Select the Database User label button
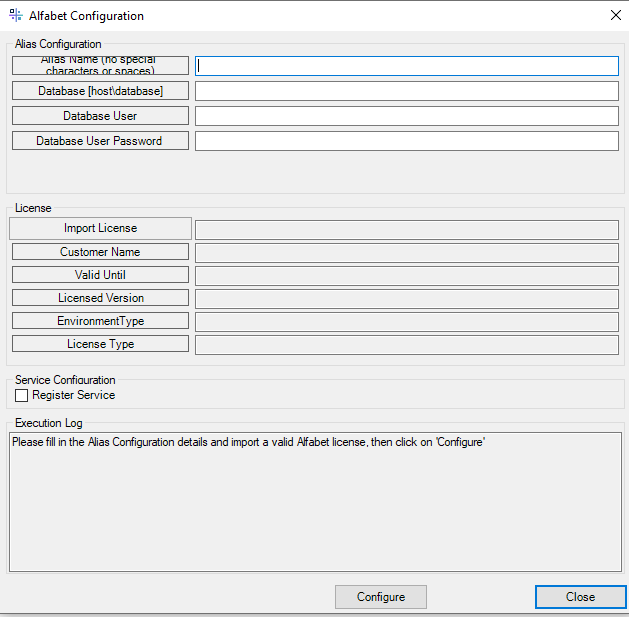This screenshot has height=617, width=629. pyautogui.click(x=100, y=116)
